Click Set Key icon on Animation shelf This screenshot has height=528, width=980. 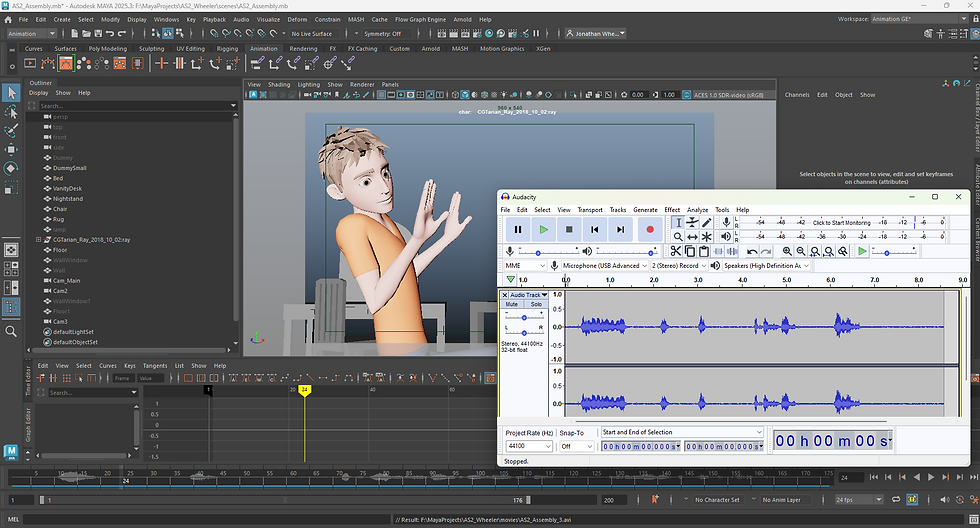161,63
